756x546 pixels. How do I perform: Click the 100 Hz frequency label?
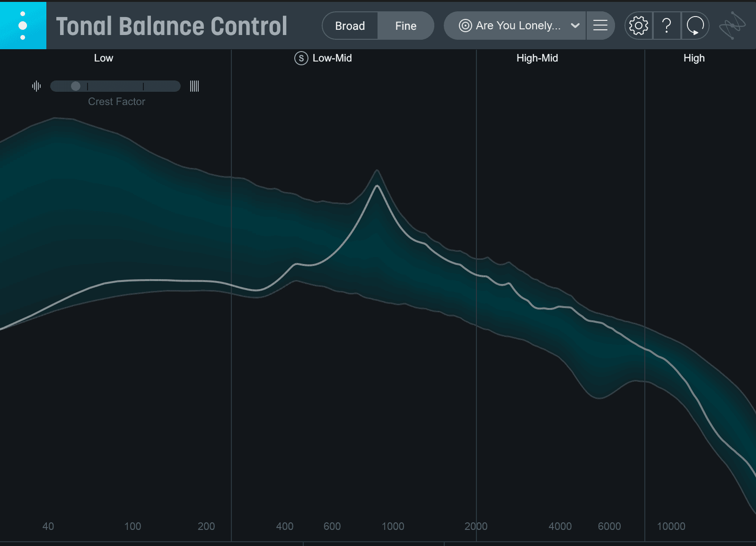point(133,526)
